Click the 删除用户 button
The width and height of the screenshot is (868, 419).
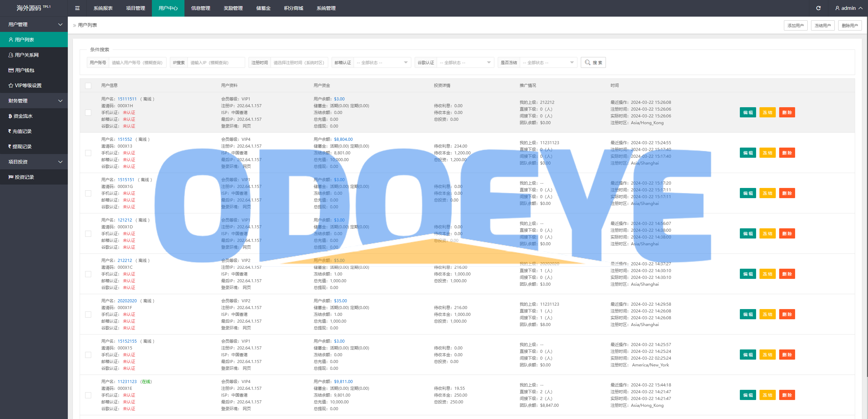point(850,25)
